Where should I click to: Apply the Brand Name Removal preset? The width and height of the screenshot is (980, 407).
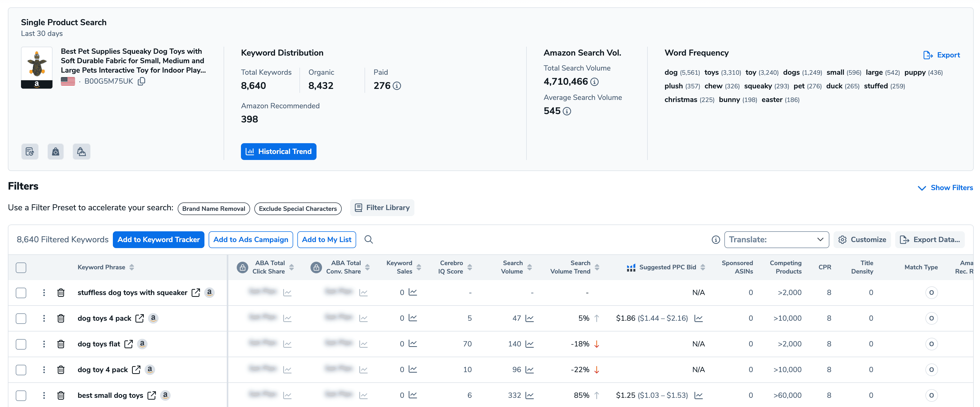214,209
